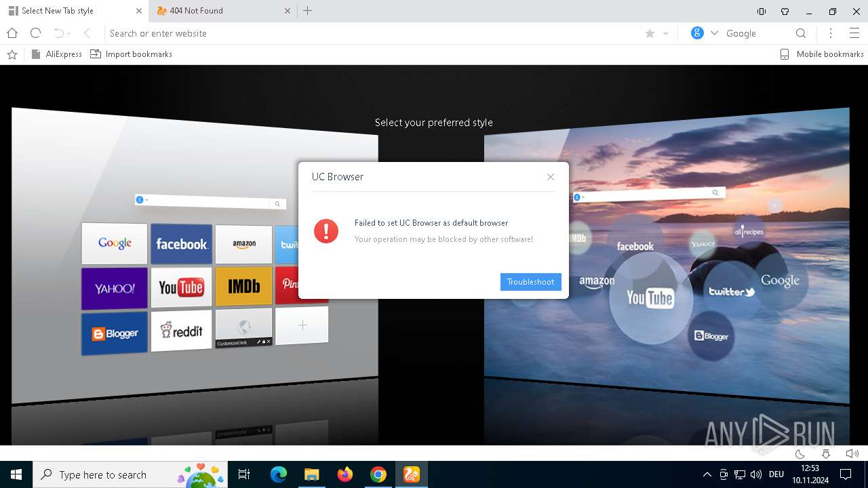Open the Windows notification center
868x488 pixels.
click(846, 474)
